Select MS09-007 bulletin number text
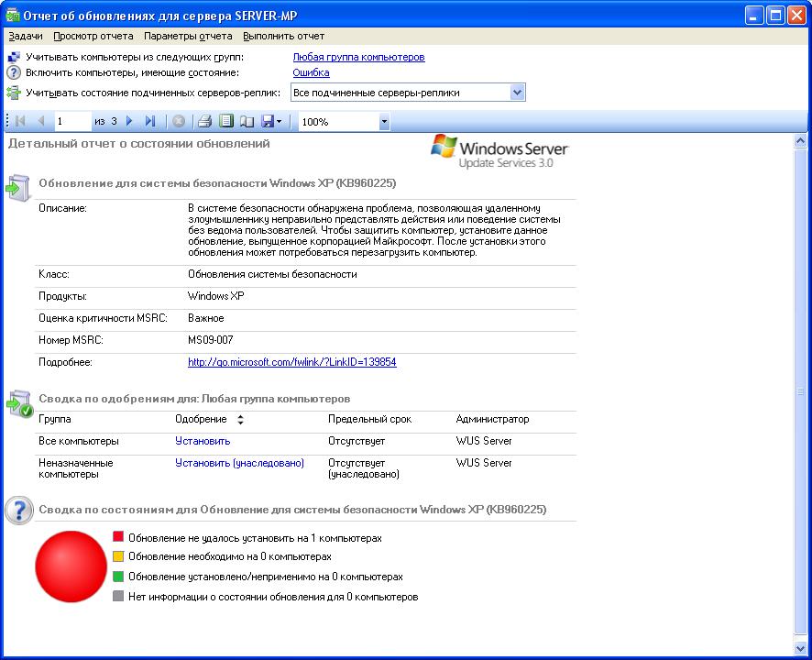The height and width of the screenshot is (660, 812). point(210,340)
